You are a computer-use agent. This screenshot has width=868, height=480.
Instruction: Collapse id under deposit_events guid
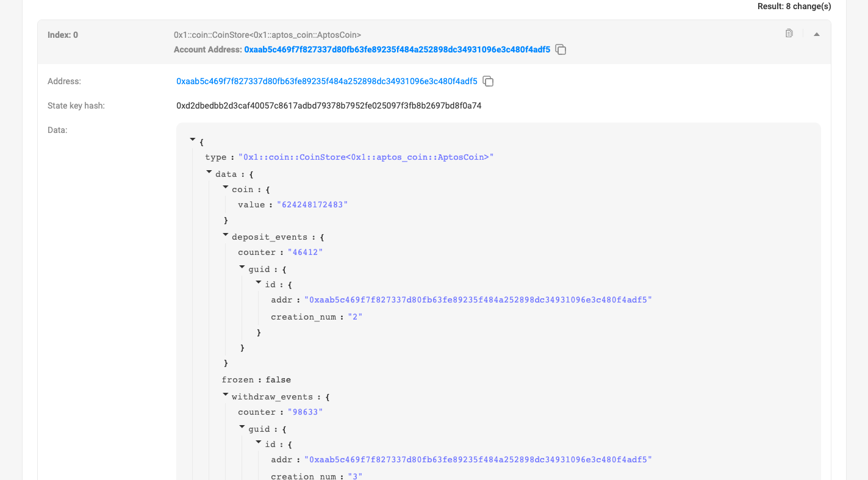point(259,283)
